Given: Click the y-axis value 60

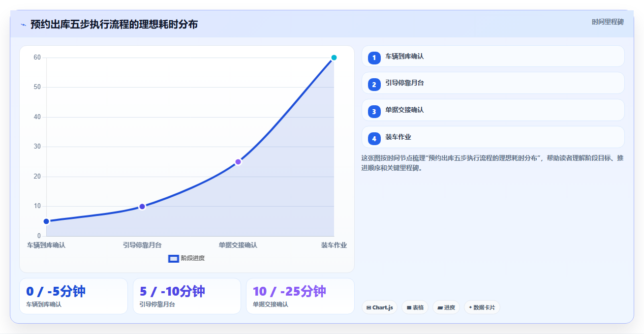Looking at the screenshot, I should (x=37, y=58).
